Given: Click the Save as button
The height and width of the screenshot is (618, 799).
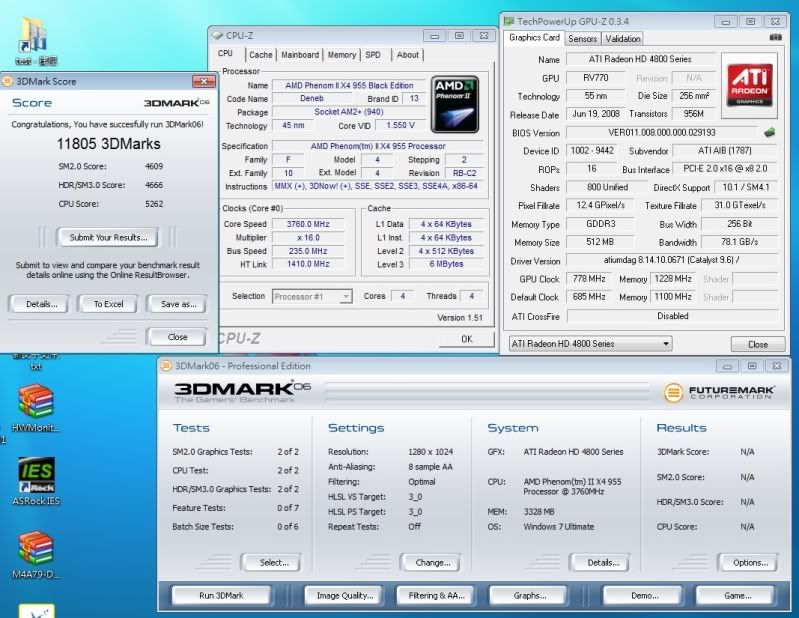Looking at the screenshot, I should click(178, 304).
